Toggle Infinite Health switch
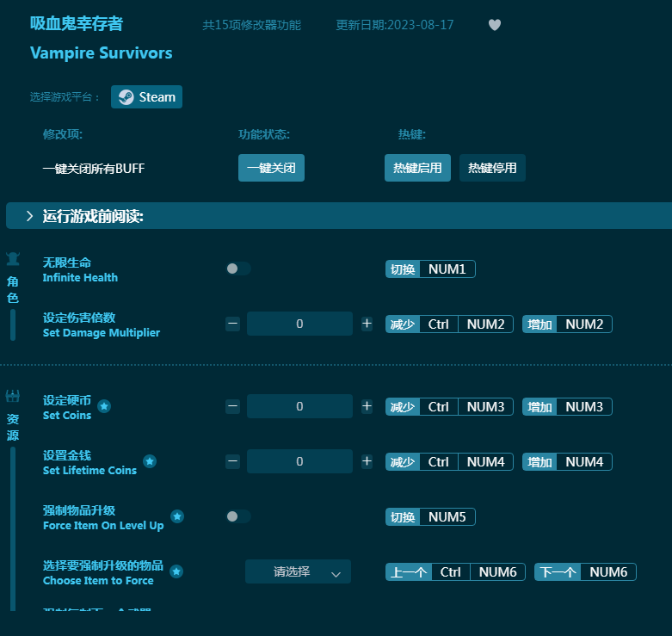The width and height of the screenshot is (672, 636). coord(238,269)
